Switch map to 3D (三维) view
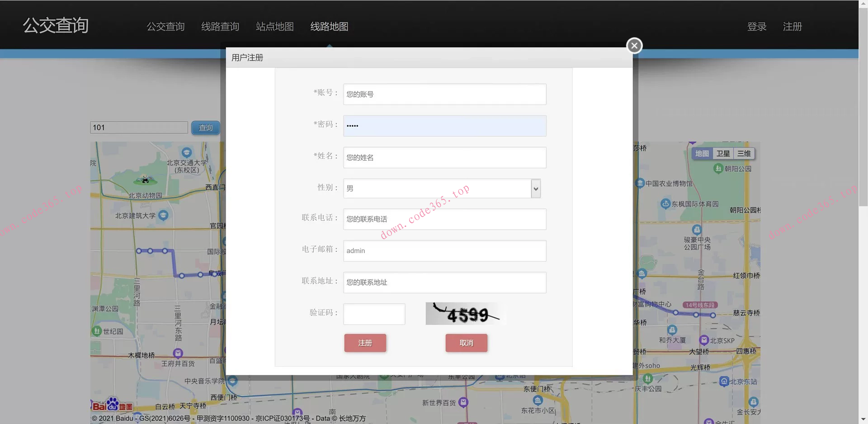The image size is (868, 424). pyautogui.click(x=744, y=154)
